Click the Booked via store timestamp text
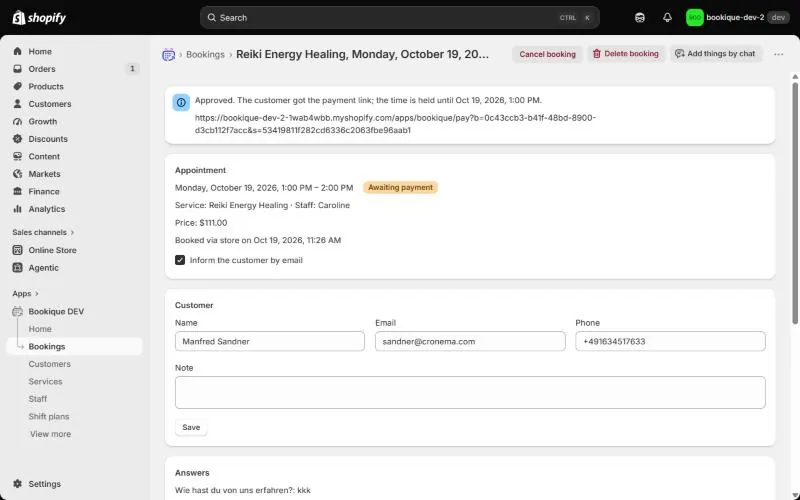The image size is (800, 500). 258,240
